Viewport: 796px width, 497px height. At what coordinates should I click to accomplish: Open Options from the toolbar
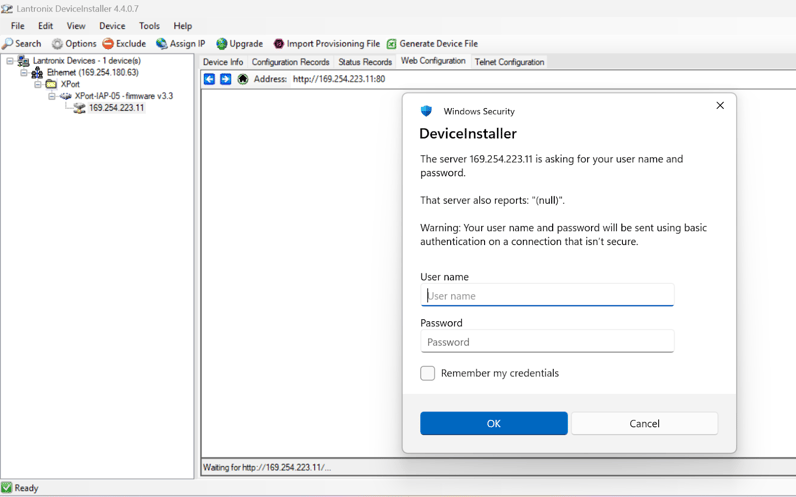pos(74,44)
